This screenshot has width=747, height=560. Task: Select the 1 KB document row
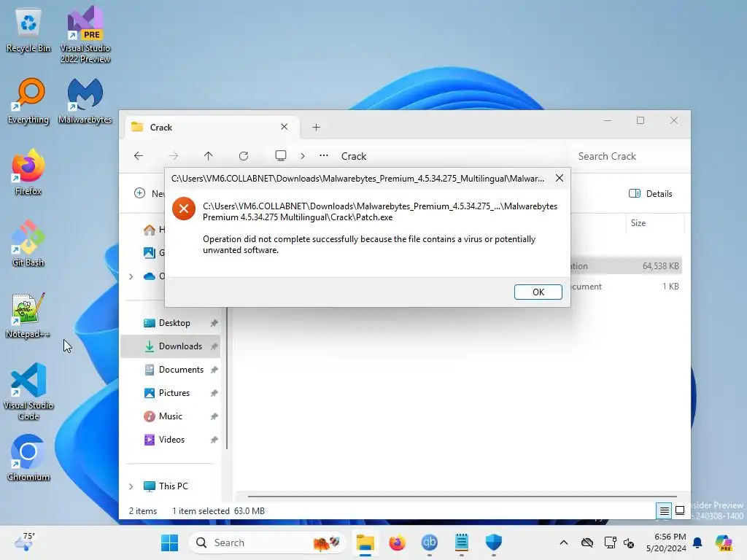point(626,286)
